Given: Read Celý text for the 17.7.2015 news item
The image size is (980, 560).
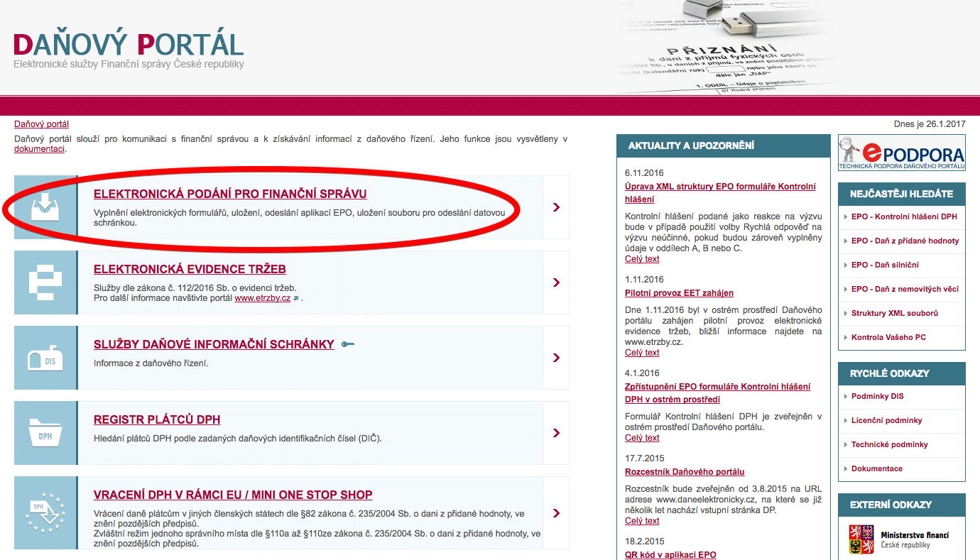Looking at the screenshot, I should (x=642, y=521).
